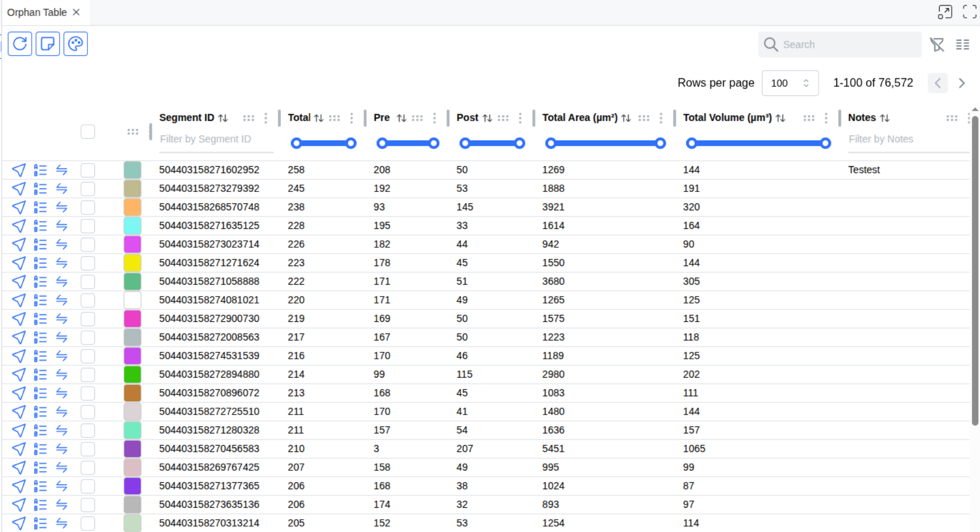
Task: Check the row for segment 504403158272894880
Action: (x=88, y=375)
